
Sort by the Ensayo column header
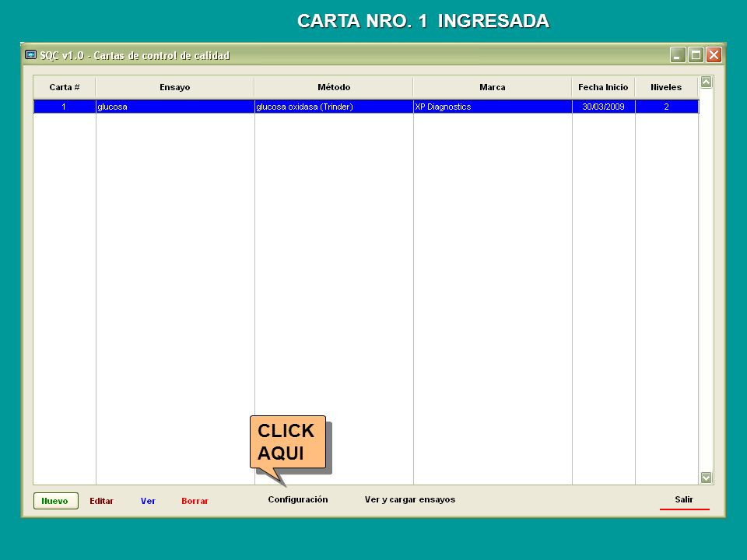click(x=175, y=87)
